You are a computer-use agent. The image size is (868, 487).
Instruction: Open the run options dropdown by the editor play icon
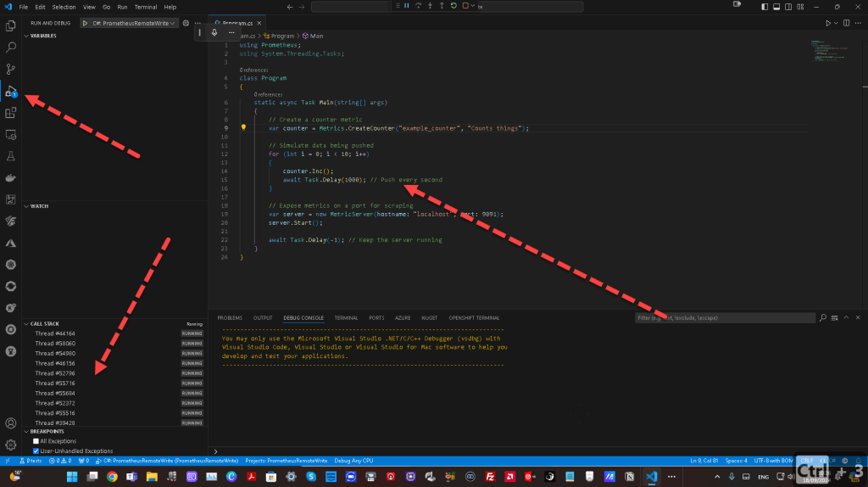click(x=836, y=23)
